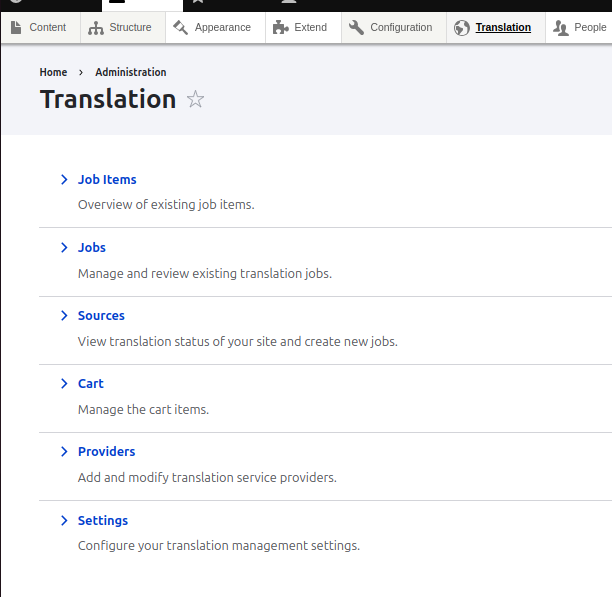Click the Translation page heading
Image resolution: width=612 pixels, height=597 pixels.
pyautogui.click(x=108, y=99)
